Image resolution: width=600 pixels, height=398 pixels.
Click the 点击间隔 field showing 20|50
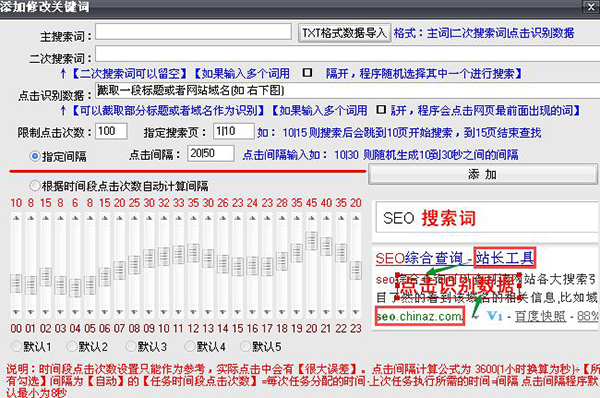click(210, 153)
